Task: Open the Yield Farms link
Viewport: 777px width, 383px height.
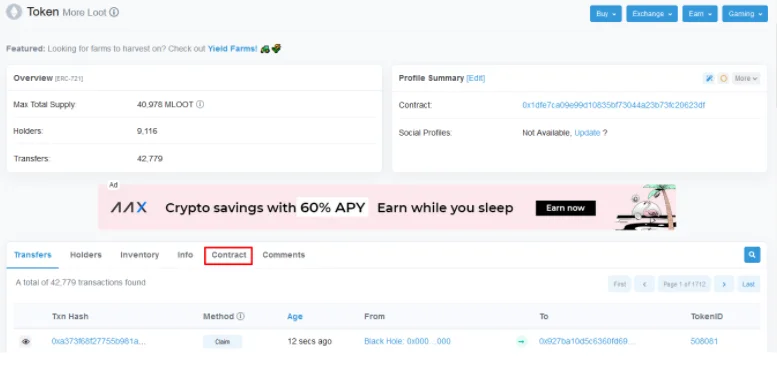Action: [232, 49]
